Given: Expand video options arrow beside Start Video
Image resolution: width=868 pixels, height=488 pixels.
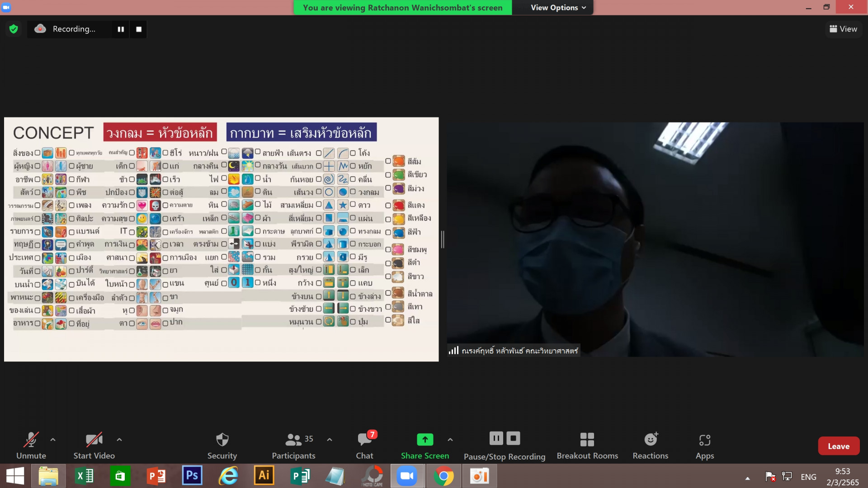Looking at the screenshot, I should (119, 439).
